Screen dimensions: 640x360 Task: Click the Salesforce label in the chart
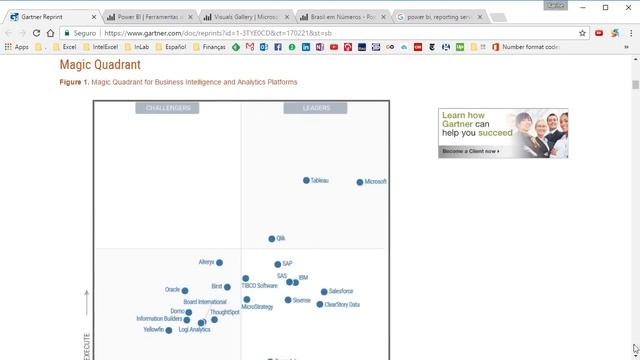(x=341, y=291)
